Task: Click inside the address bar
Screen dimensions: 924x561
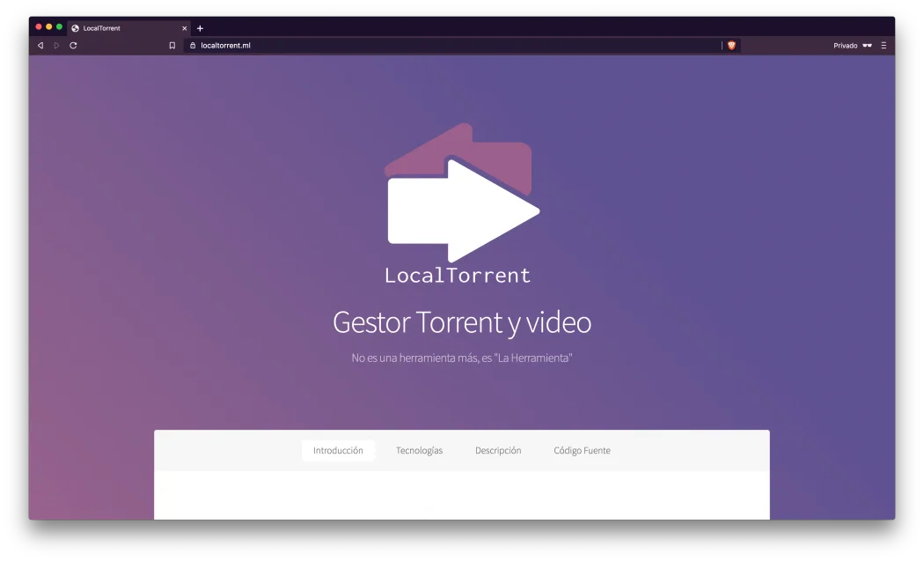Action: 308,45
